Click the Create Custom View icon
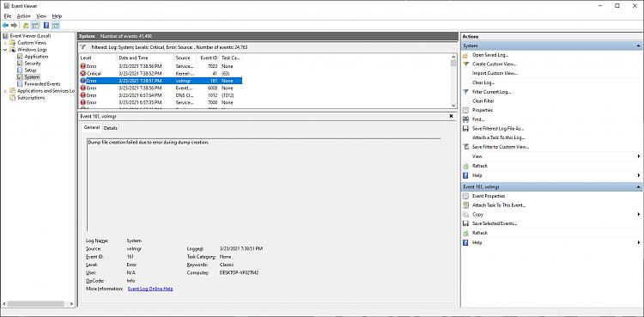The image size is (644, 317). click(465, 64)
